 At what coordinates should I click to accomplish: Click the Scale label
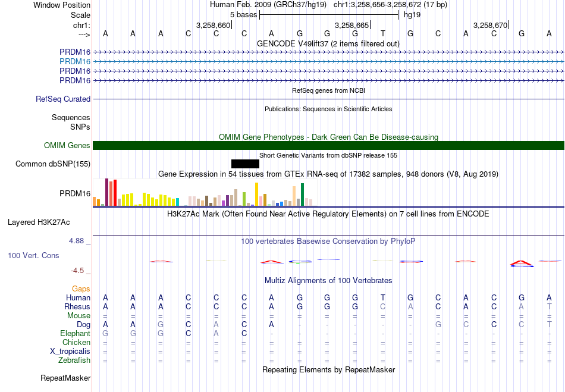(80, 15)
